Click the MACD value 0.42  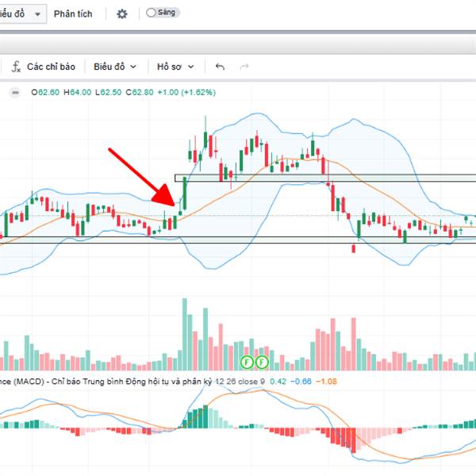point(278,382)
